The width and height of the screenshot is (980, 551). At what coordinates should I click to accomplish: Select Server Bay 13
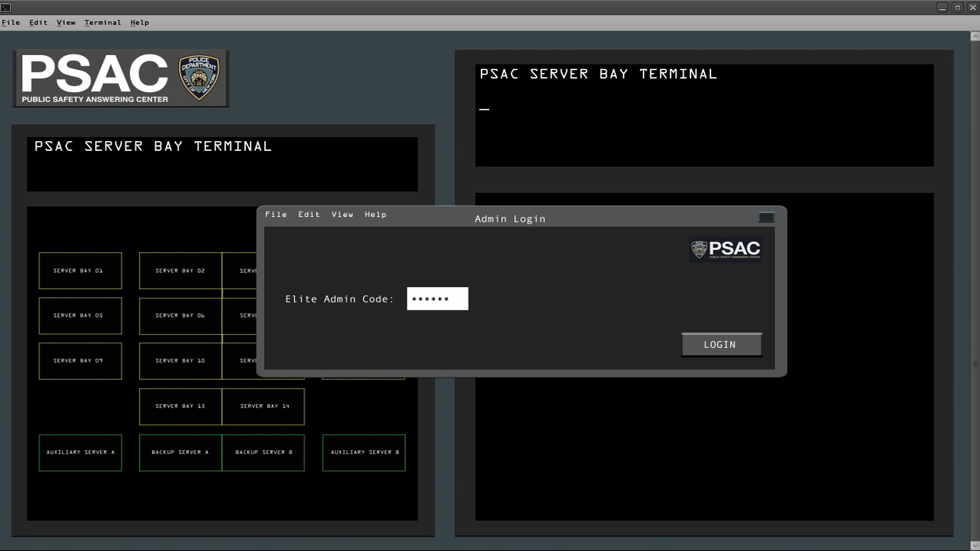pos(180,406)
